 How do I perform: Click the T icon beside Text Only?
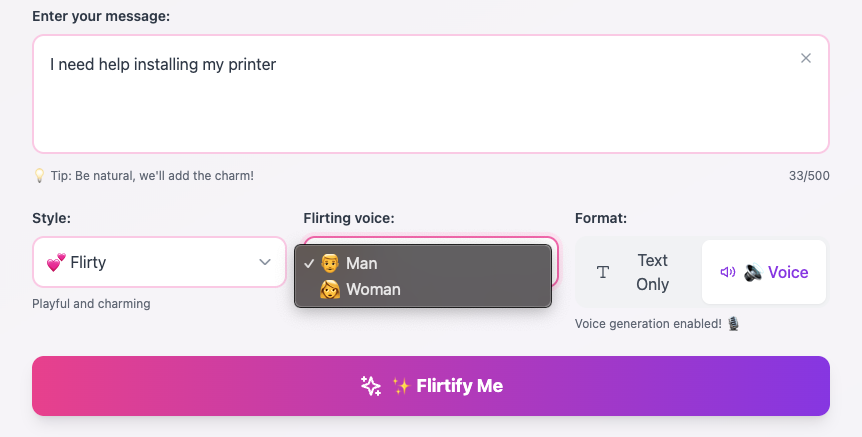click(603, 272)
